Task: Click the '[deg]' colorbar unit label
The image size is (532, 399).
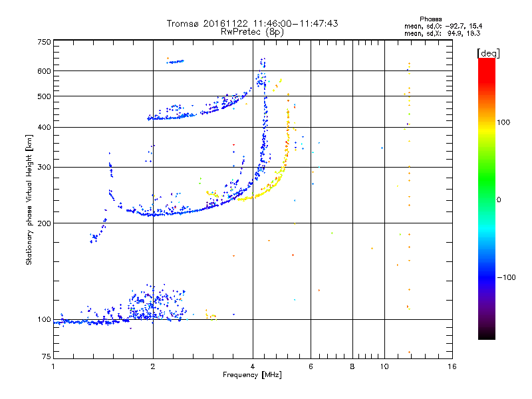Action: point(488,53)
